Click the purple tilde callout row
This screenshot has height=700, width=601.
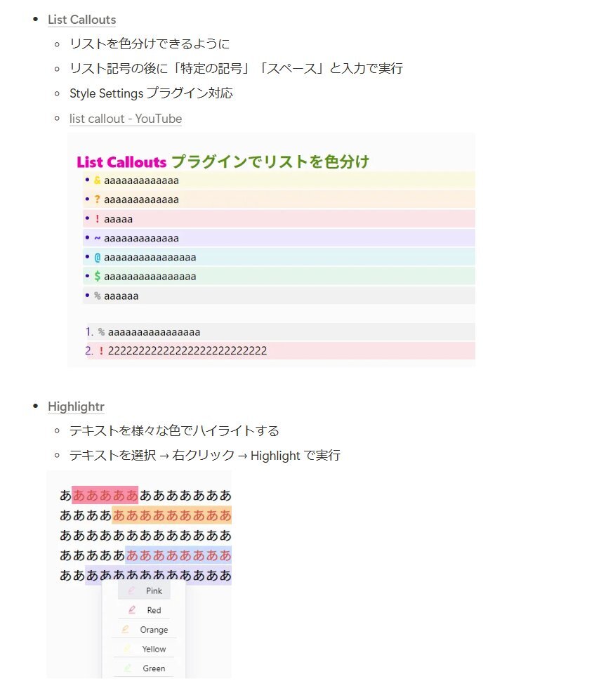281,238
